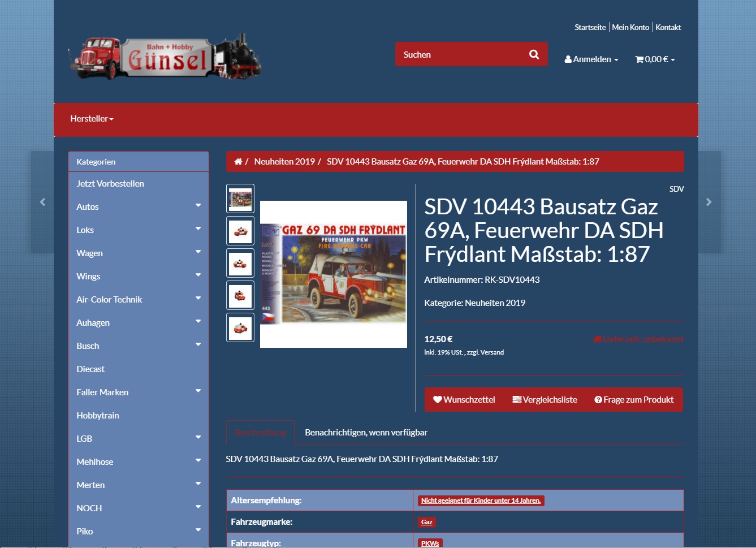This screenshot has width=756, height=548.
Task: Click the Gaz Fahrzeugmarke tag
Action: [426, 522]
